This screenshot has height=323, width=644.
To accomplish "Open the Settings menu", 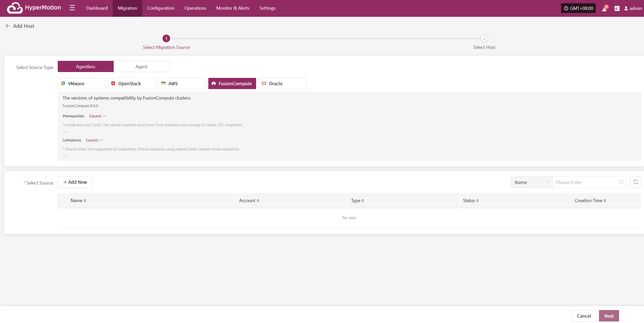I will pyautogui.click(x=268, y=8).
